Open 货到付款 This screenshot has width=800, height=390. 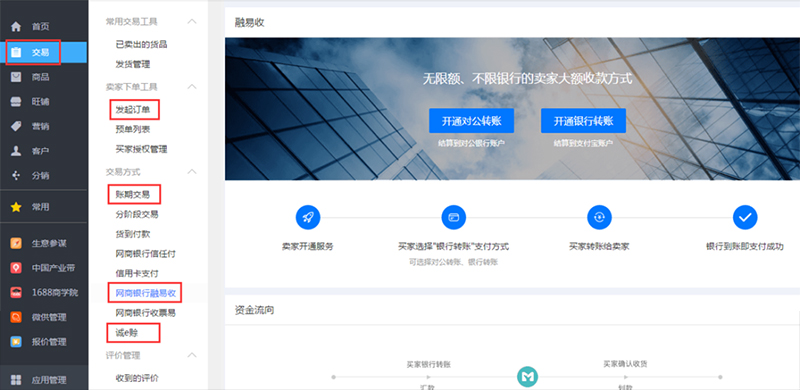point(133,234)
